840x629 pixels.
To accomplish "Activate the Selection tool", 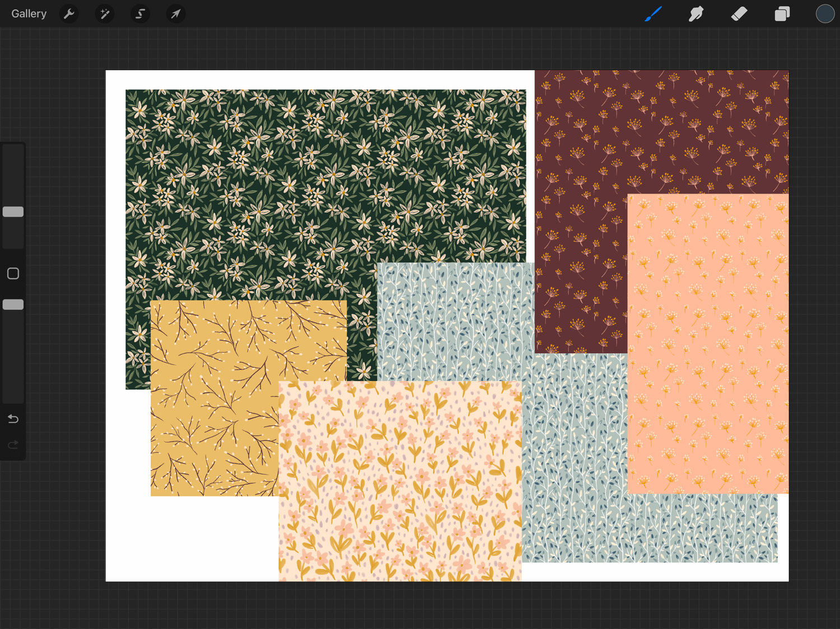I will (x=141, y=13).
